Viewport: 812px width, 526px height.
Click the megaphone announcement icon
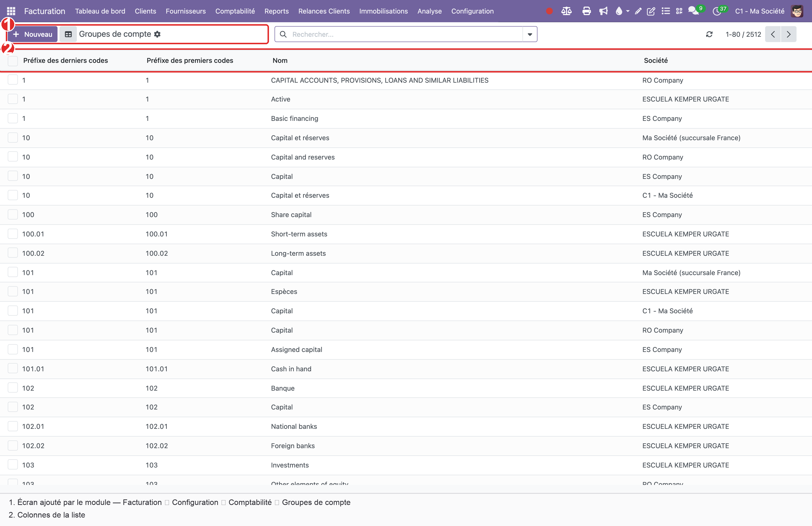point(603,11)
